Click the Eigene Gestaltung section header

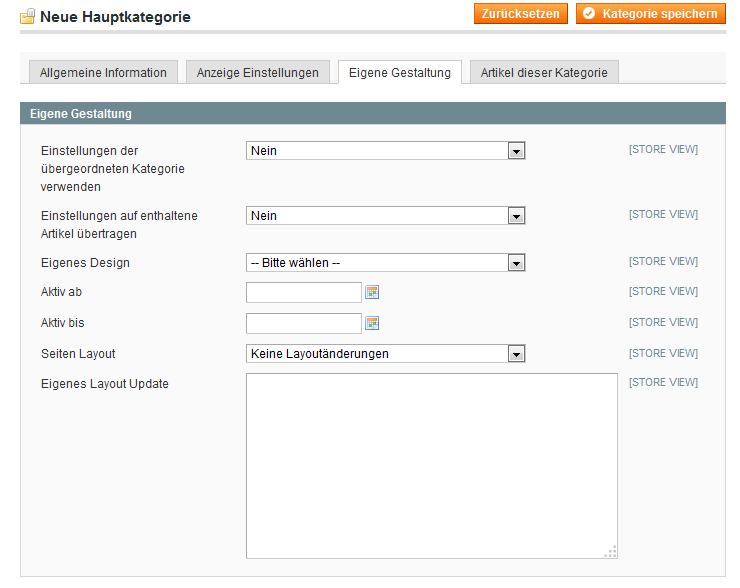373,113
